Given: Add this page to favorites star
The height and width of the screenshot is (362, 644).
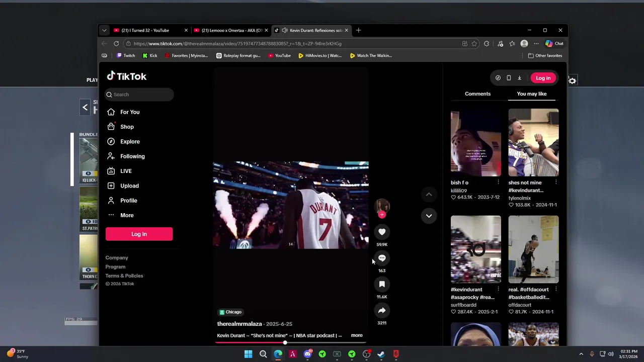Looking at the screenshot, I should tap(474, 44).
